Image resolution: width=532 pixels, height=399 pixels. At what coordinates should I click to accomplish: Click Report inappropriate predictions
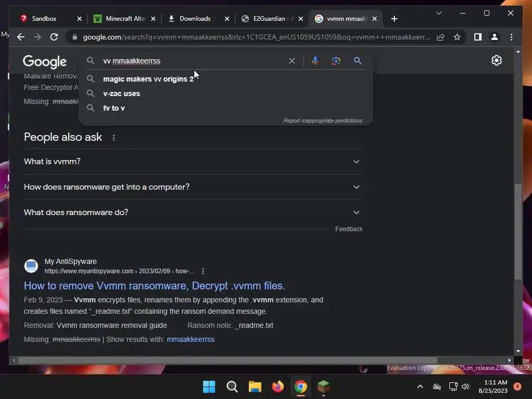(x=323, y=121)
